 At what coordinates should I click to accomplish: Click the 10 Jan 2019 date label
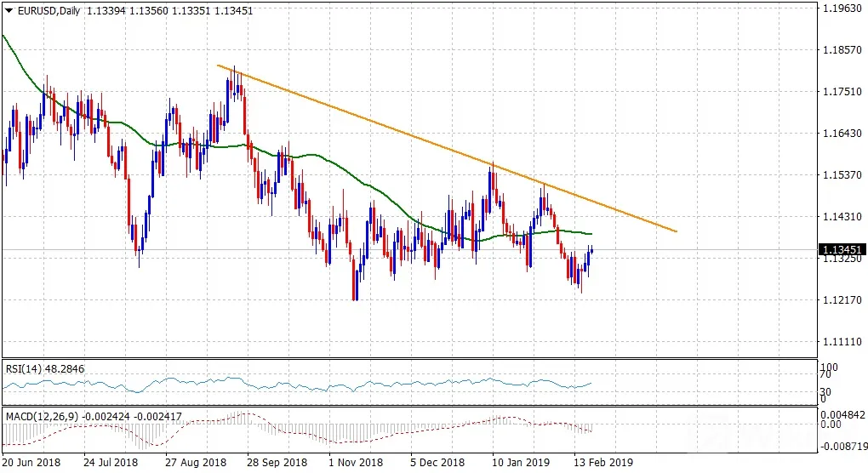[521, 462]
